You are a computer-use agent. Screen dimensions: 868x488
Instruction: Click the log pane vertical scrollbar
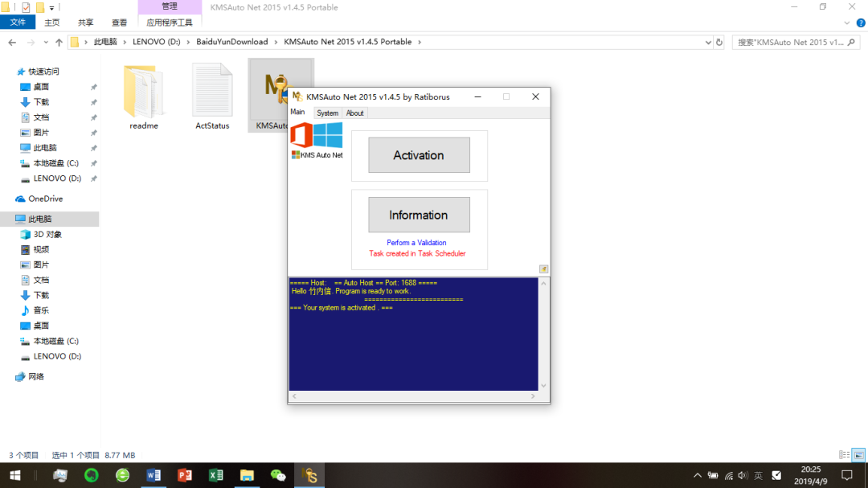(x=543, y=334)
